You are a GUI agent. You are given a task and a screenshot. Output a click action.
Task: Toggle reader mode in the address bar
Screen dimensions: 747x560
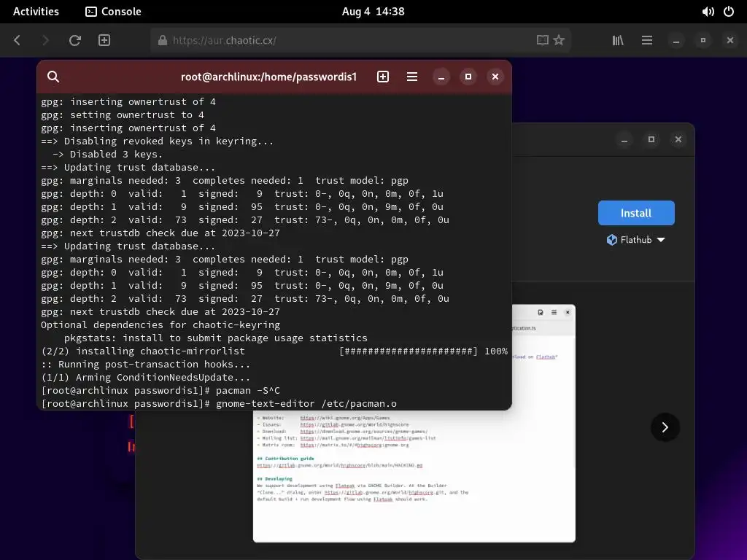(542, 40)
